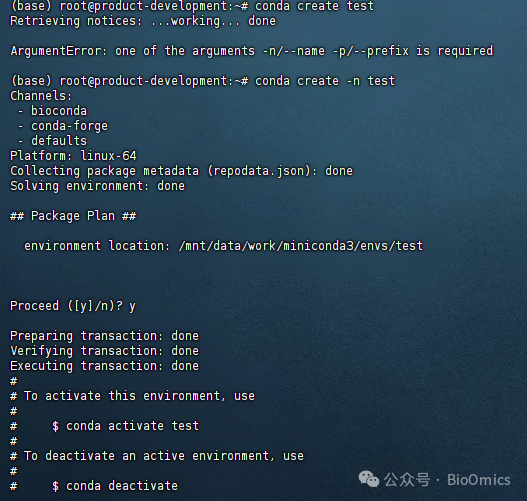
Task: Click the ArgumentError message line
Action: (x=252, y=51)
